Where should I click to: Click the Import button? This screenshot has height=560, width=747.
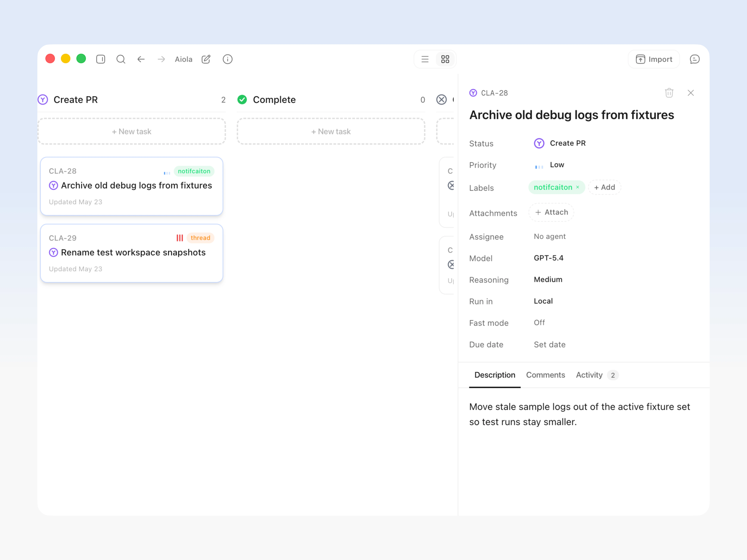coord(654,59)
